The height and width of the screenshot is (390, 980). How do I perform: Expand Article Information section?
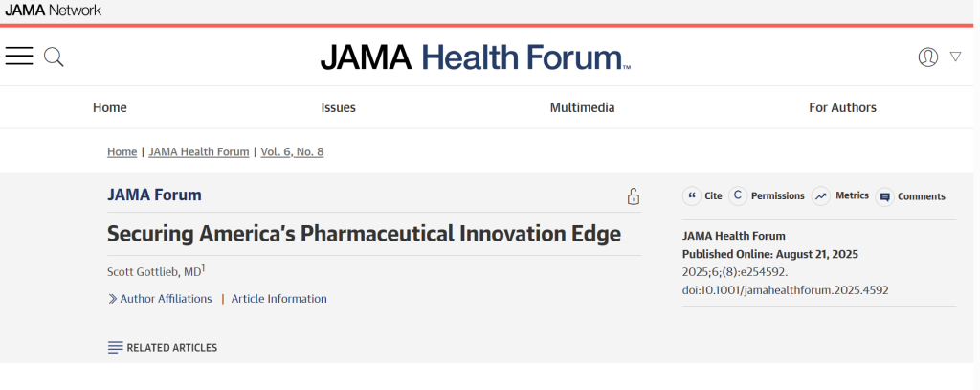click(278, 299)
